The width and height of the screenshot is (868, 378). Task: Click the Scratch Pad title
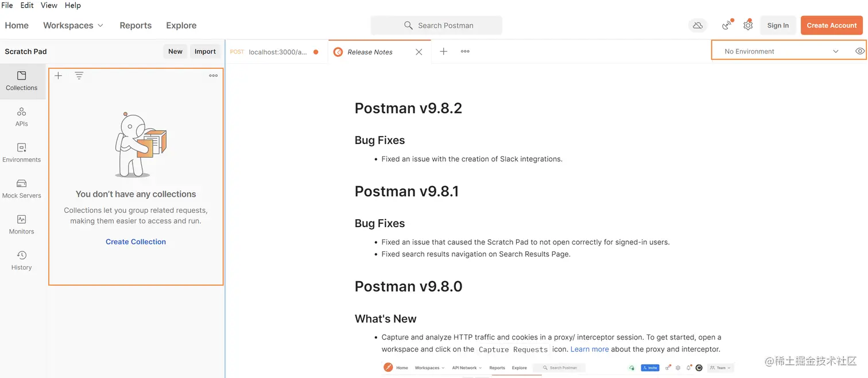point(26,52)
